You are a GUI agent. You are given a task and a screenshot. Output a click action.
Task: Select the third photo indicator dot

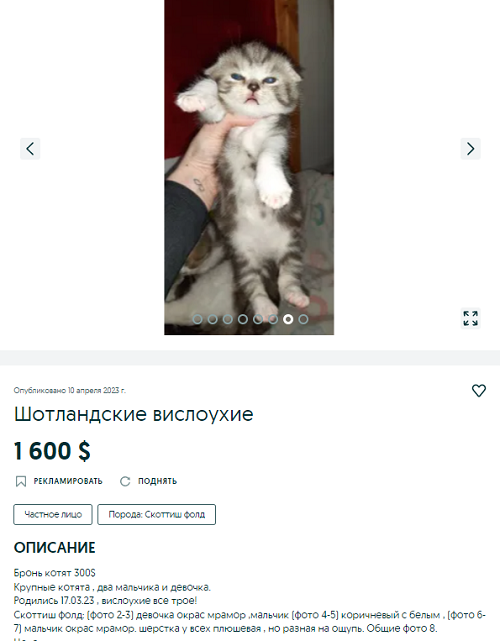coord(228,319)
